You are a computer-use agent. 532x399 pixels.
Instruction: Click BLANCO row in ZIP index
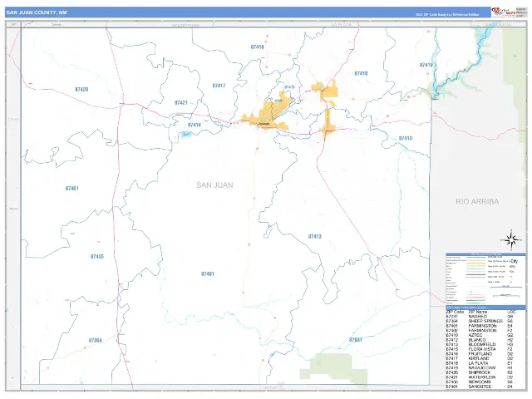[480, 340]
